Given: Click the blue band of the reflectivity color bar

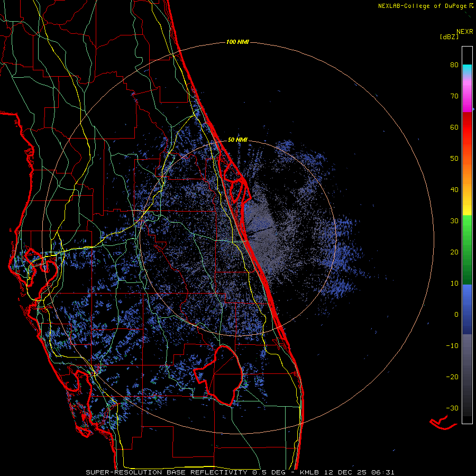Looking at the screenshot, I should coord(467,309).
